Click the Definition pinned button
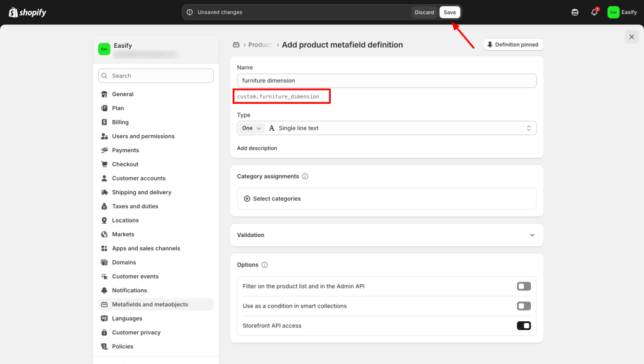644x364 pixels. 513,45
